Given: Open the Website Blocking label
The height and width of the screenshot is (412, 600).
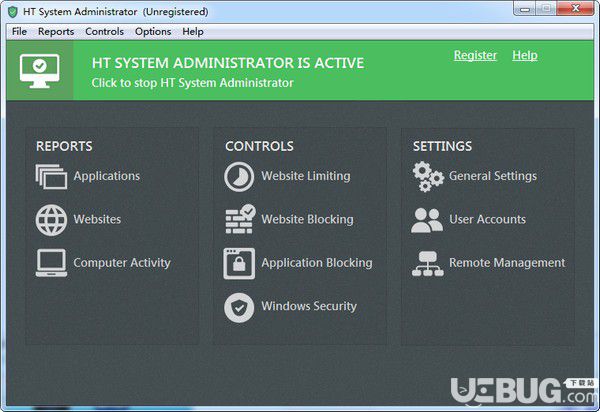Looking at the screenshot, I should 307,219.
